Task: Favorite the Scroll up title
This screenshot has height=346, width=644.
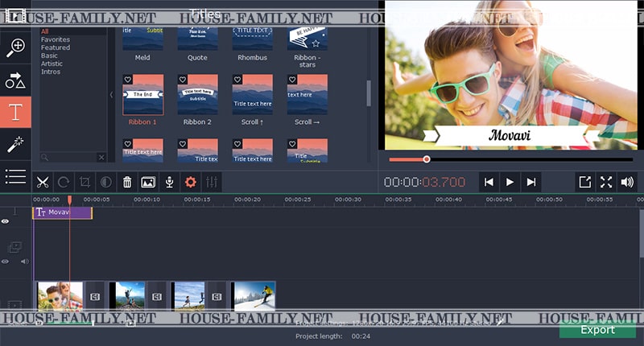Action: 237,80
